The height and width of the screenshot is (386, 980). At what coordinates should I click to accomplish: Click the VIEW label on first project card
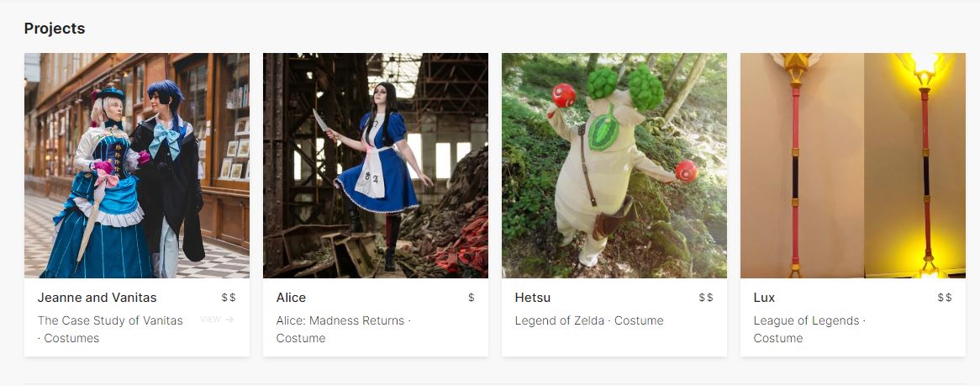point(211,320)
